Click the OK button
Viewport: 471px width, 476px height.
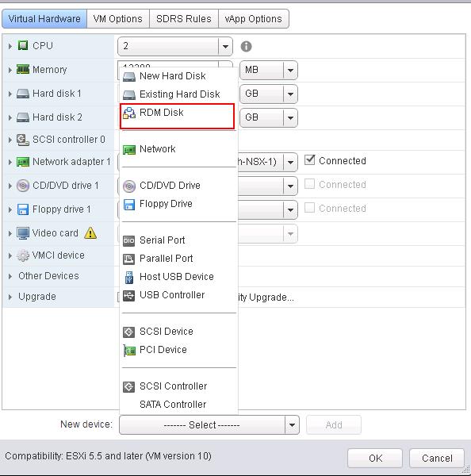click(375, 458)
